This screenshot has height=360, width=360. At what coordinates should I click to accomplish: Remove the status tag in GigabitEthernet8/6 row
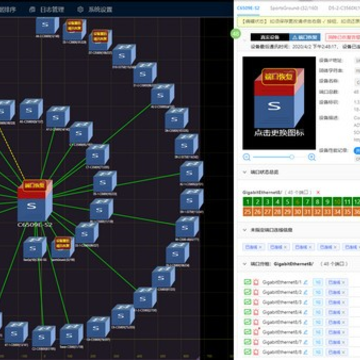point(343,332)
